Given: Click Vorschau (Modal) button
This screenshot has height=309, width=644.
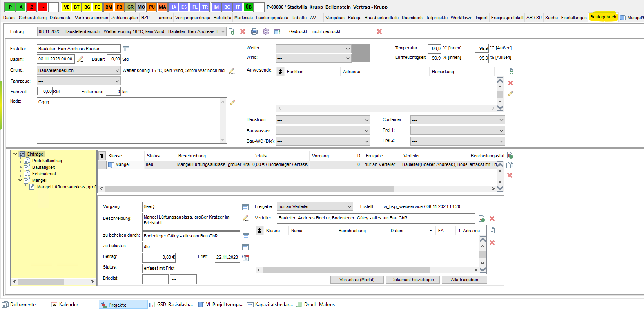Looking at the screenshot, I should click(357, 280).
